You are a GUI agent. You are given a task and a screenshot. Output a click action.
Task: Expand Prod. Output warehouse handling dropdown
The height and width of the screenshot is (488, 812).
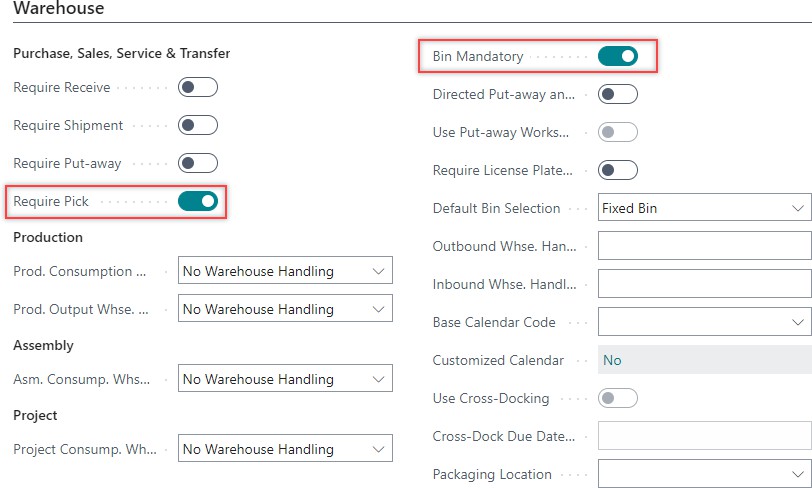[x=285, y=309]
